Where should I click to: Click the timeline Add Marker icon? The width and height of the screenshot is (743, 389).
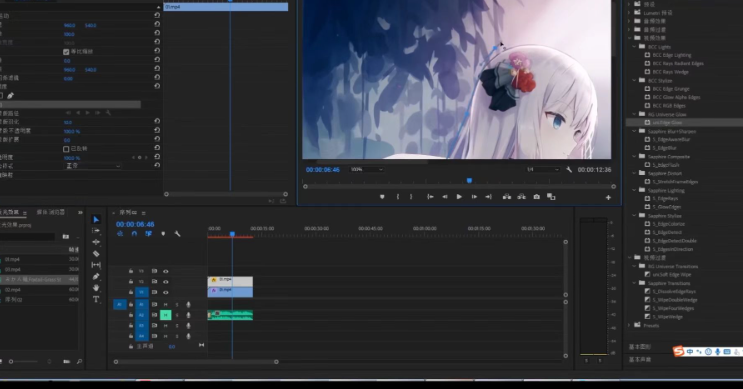pyautogui.click(x=163, y=234)
